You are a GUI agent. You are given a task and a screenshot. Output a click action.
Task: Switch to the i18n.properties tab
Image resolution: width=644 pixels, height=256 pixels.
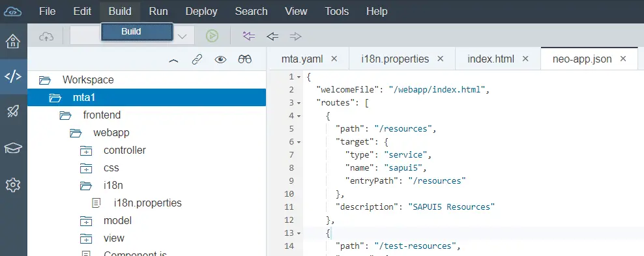click(395, 59)
